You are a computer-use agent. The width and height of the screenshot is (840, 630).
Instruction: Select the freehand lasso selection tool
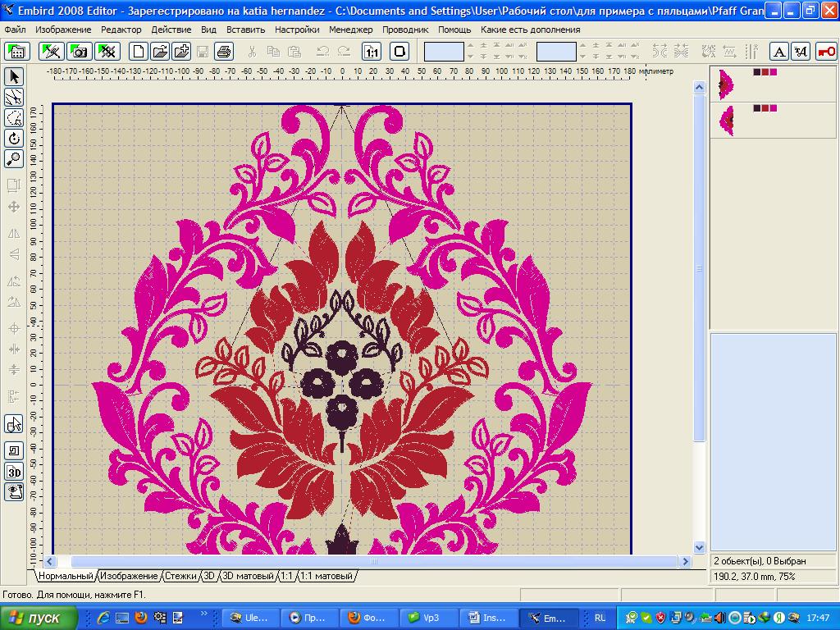pos(14,118)
